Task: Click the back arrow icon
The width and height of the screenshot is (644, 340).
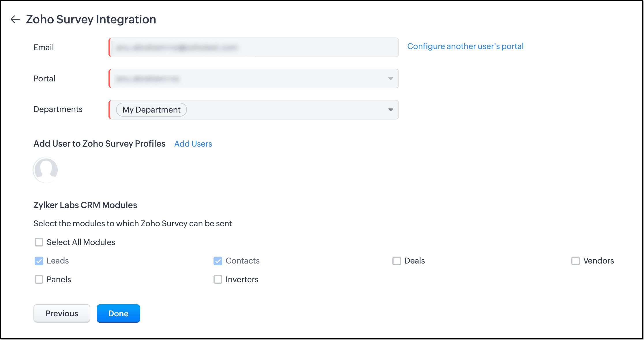Action: tap(15, 19)
